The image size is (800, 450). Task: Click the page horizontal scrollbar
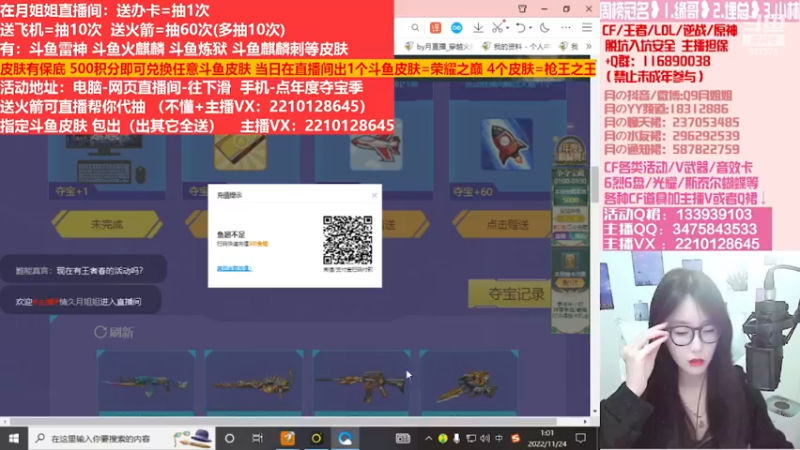click(x=283, y=421)
